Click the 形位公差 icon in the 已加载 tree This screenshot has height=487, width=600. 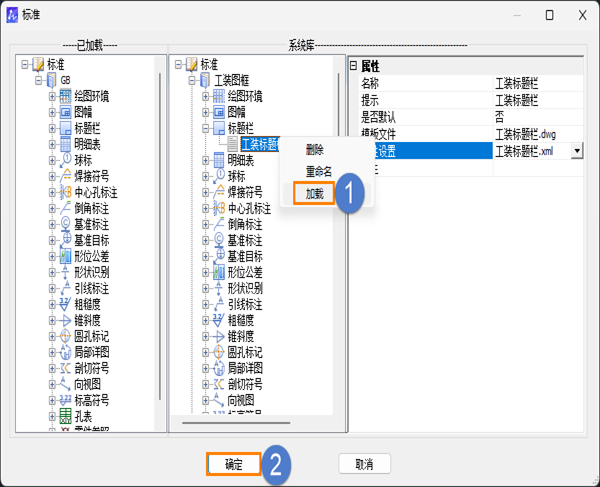tap(65, 256)
